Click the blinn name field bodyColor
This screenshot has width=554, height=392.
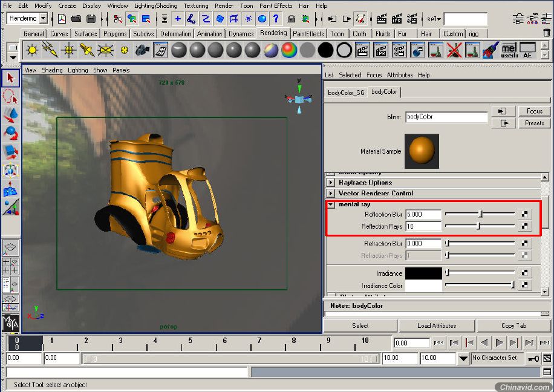click(446, 117)
